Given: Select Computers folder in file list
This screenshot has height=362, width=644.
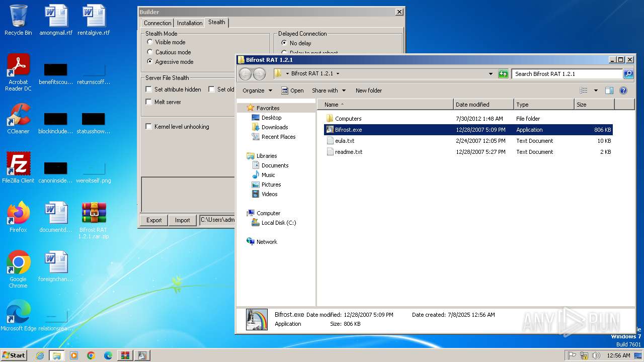Looking at the screenshot, I should (348, 119).
